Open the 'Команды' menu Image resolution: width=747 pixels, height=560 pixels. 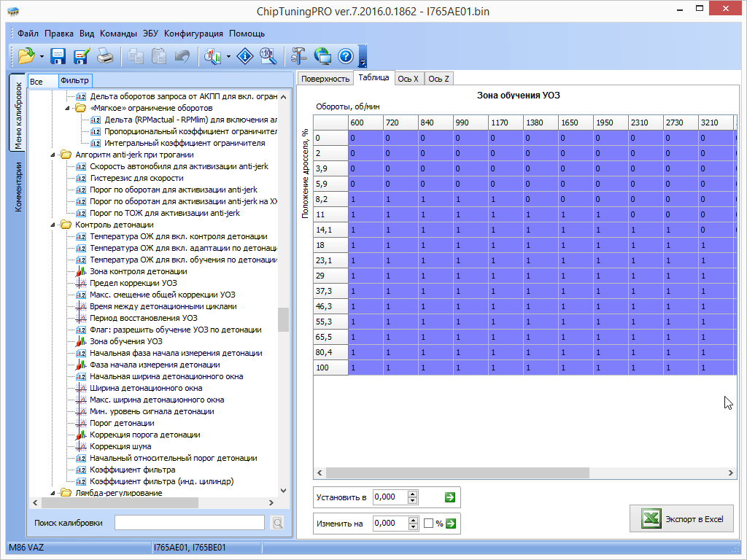[118, 34]
